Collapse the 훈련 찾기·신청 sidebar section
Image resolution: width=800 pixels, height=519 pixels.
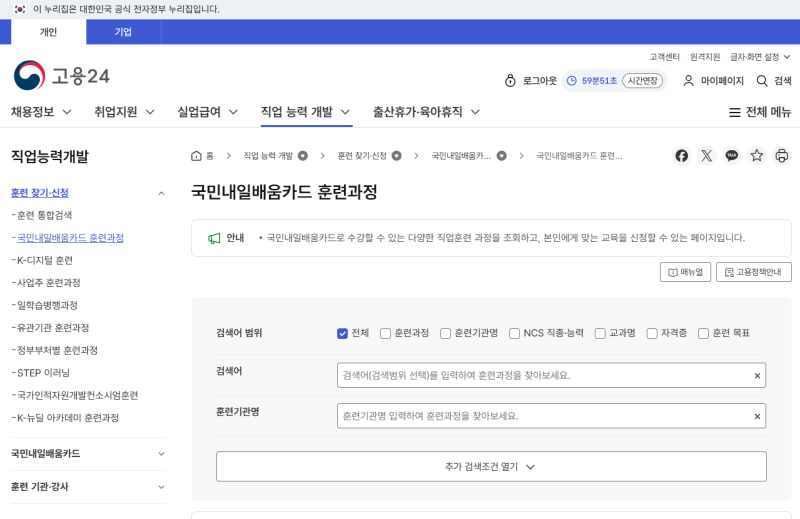[161, 193]
